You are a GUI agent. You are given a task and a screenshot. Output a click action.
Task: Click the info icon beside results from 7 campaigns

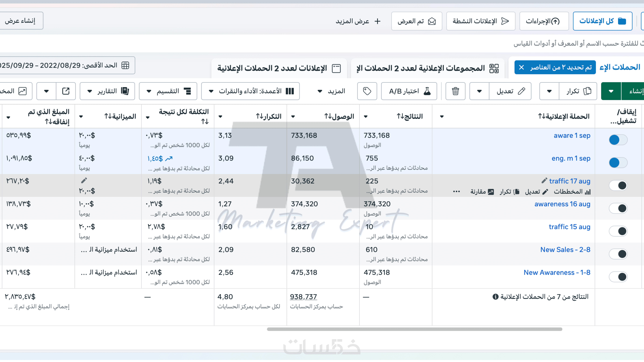point(495,297)
